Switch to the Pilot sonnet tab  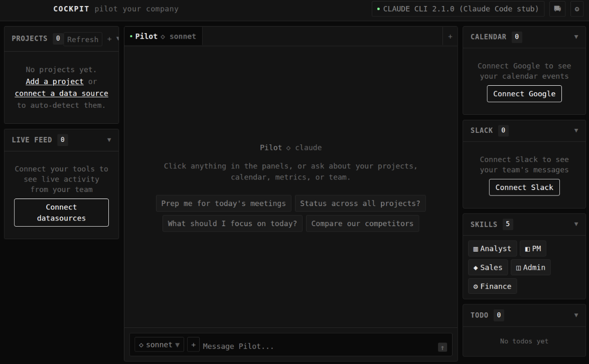coord(163,37)
